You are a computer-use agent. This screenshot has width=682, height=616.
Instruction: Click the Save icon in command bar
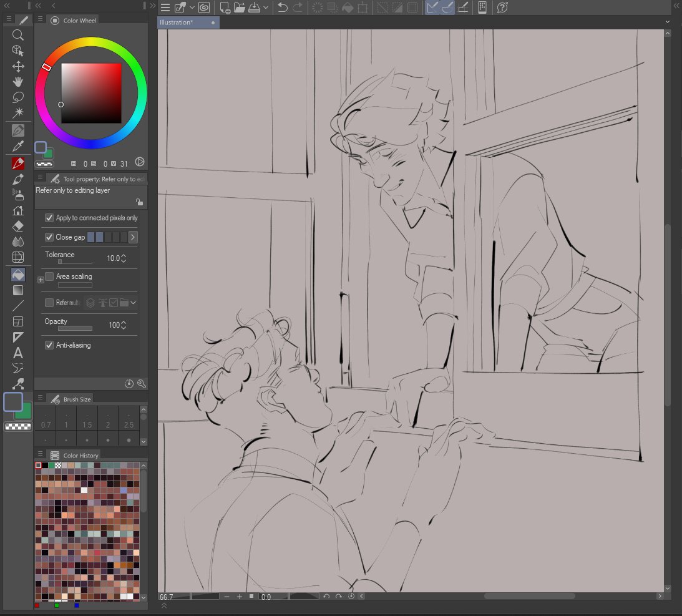[254, 7]
